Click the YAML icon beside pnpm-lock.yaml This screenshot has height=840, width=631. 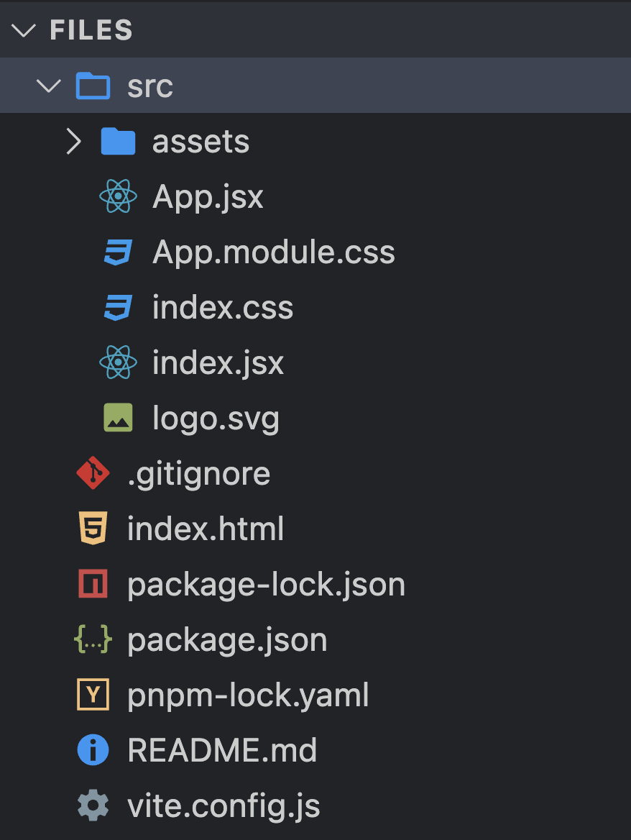tap(93, 695)
